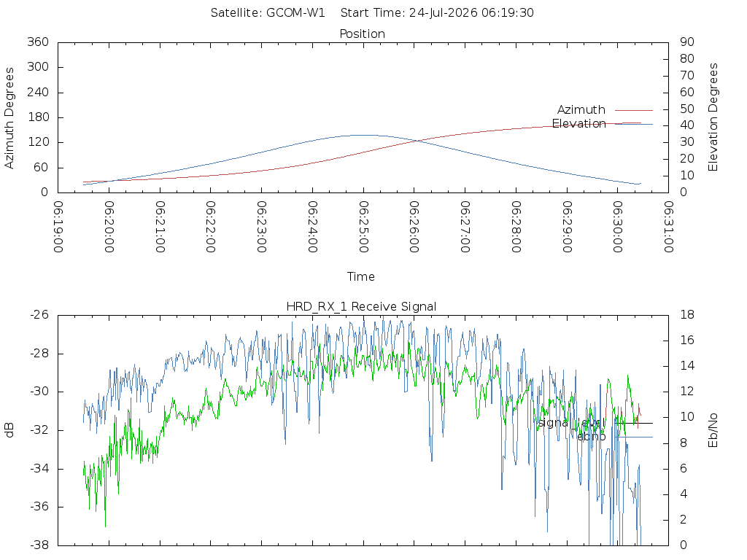Click the 90 elevation axis value
This screenshot has height=560, width=747.
point(687,42)
